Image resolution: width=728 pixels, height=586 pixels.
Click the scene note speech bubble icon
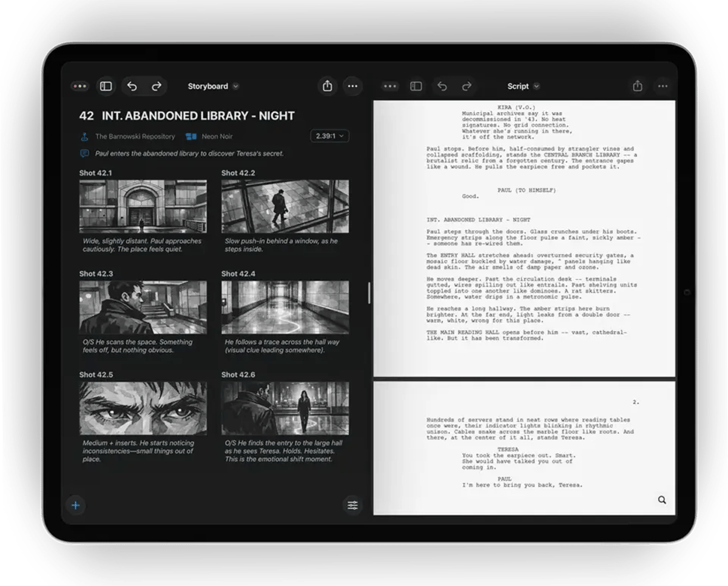tap(84, 153)
